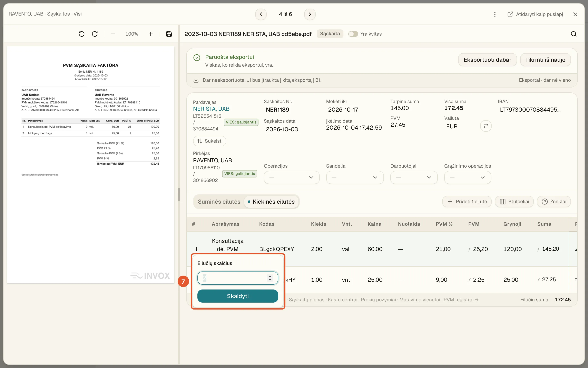Open search with magnifier icon
Screen dimensions: 588x368
[x=574, y=34]
